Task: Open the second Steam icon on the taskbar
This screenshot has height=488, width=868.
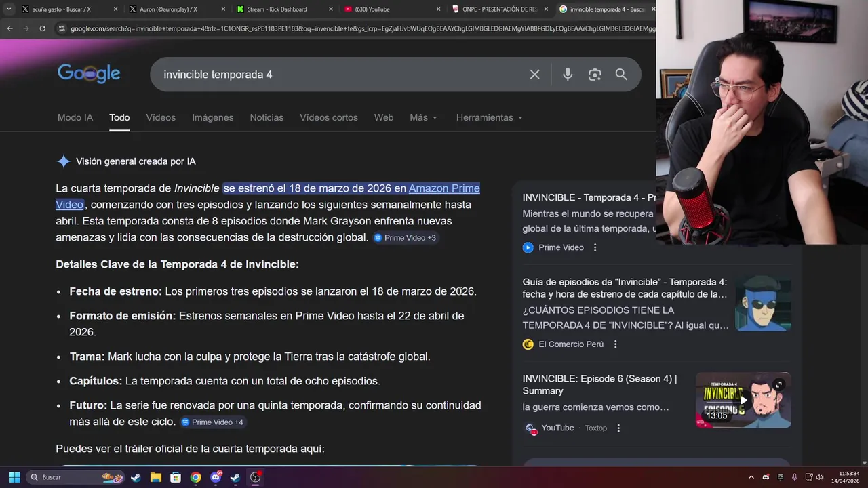Action: pyautogui.click(x=235, y=477)
